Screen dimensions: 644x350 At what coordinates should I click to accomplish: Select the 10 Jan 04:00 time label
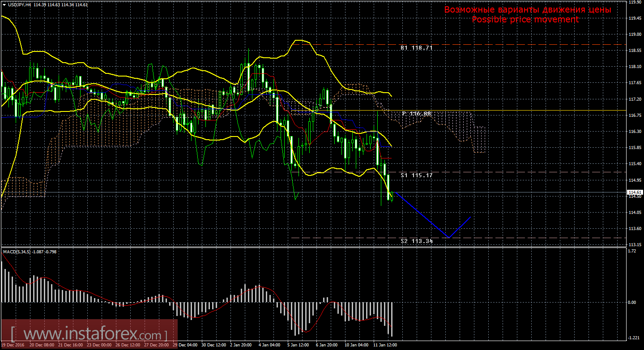pyautogui.click(x=356, y=346)
